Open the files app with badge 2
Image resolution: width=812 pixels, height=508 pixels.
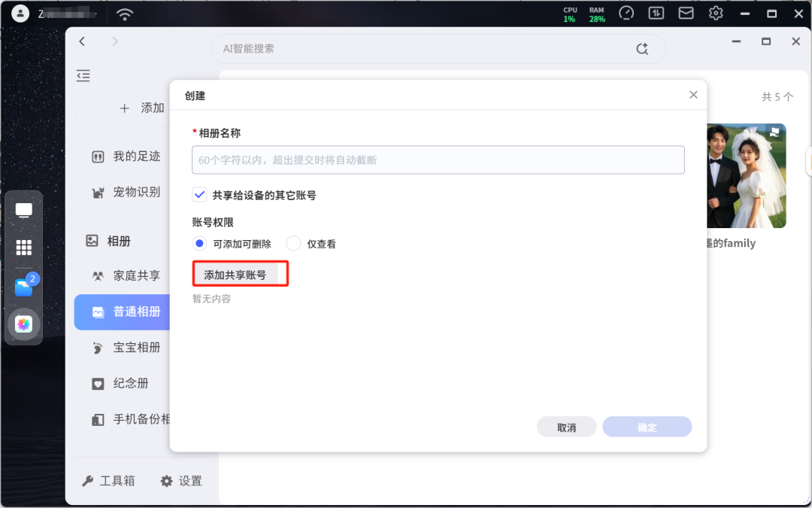[x=24, y=287]
